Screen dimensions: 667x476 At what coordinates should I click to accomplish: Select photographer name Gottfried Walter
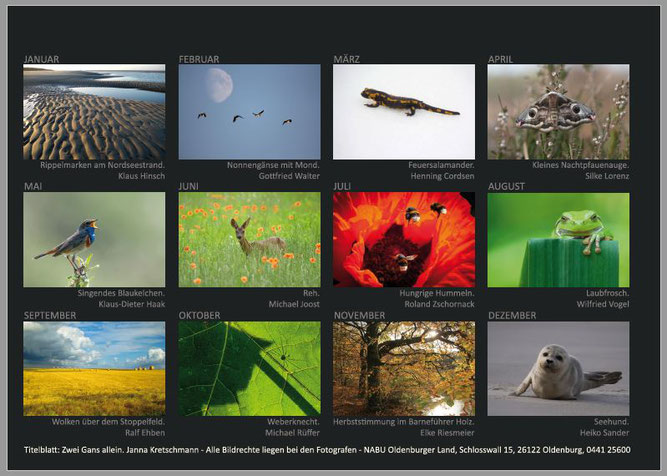pos(289,176)
